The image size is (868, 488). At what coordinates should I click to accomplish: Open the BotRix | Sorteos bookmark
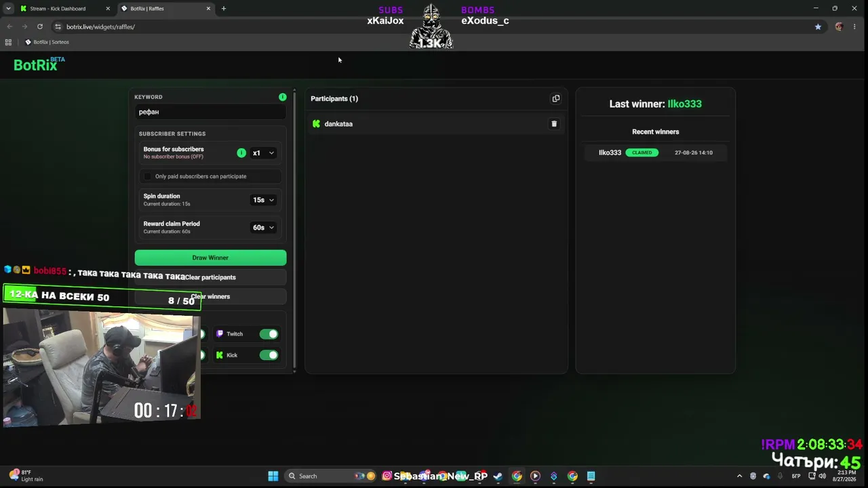click(x=47, y=42)
